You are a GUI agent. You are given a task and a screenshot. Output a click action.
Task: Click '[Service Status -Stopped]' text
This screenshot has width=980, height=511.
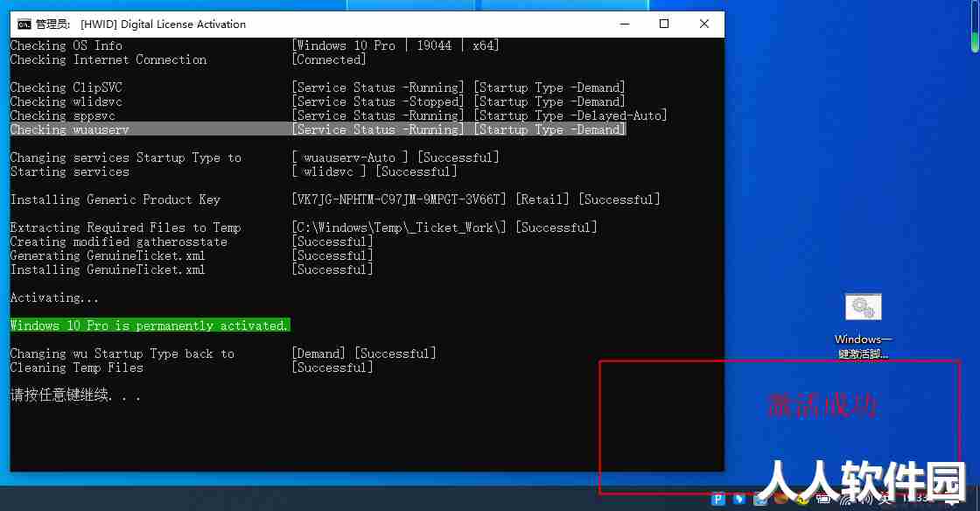pyautogui.click(x=377, y=101)
